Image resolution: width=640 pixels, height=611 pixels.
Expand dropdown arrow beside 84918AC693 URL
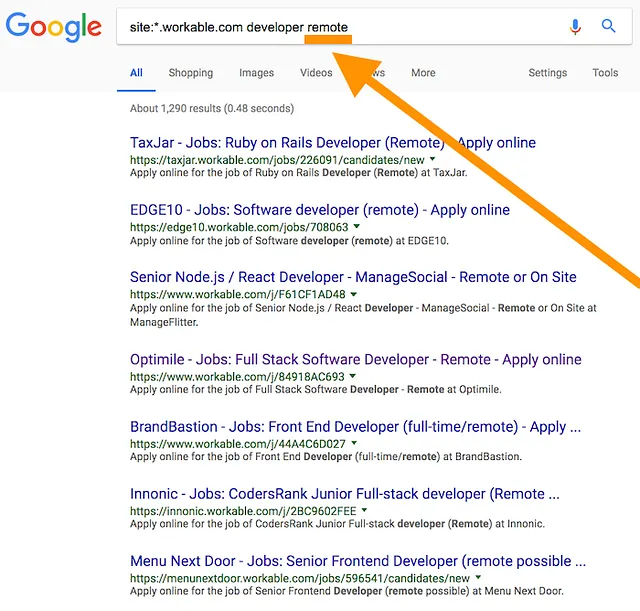pos(353,376)
